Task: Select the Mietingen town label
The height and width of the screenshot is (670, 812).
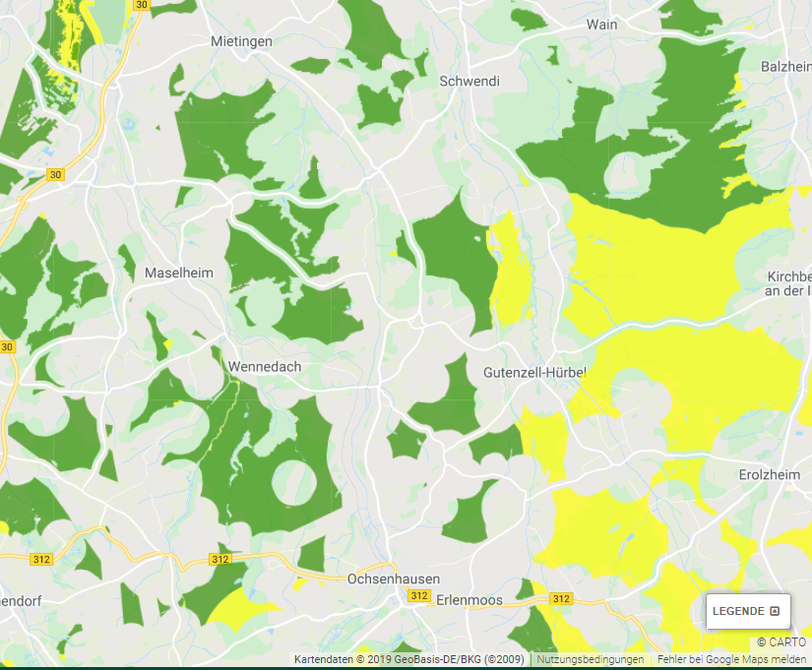Action: pyautogui.click(x=241, y=41)
